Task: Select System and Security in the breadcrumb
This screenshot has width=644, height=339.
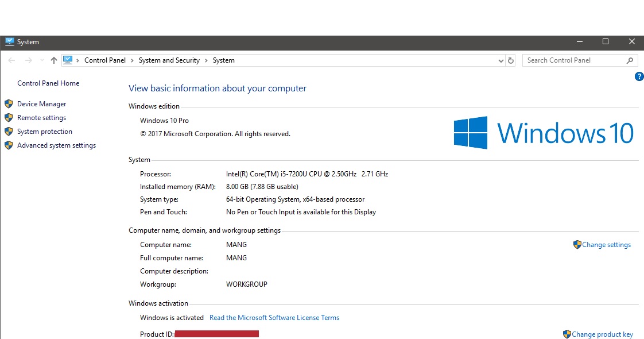Action: coord(169,60)
